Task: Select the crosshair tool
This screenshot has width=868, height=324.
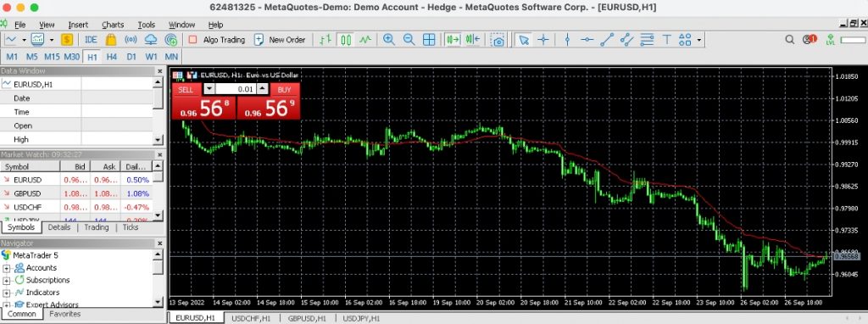Action: coord(543,39)
